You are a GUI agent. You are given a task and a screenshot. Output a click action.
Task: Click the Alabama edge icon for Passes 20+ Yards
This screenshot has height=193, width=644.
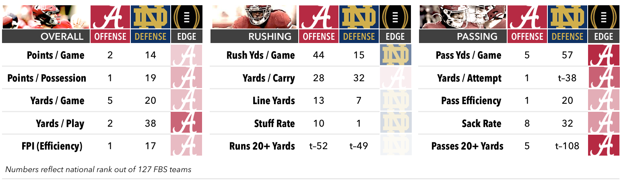[x=604, y=145]
